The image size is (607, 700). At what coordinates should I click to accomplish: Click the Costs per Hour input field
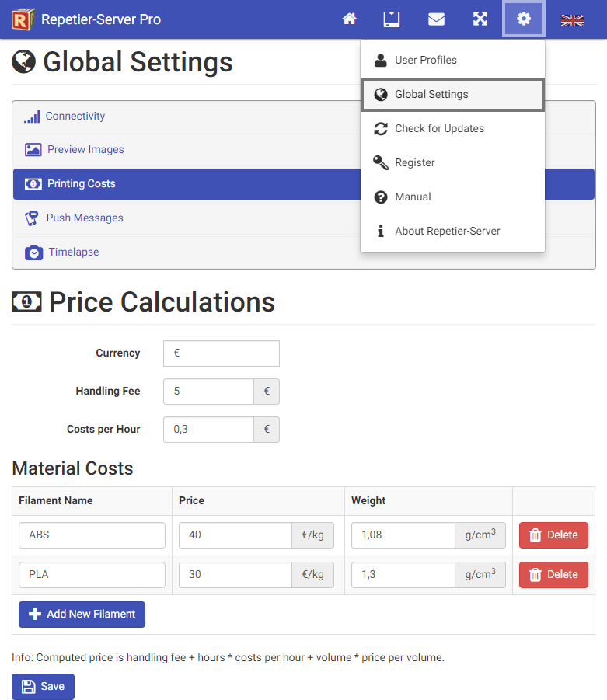(x=208, y=430)
